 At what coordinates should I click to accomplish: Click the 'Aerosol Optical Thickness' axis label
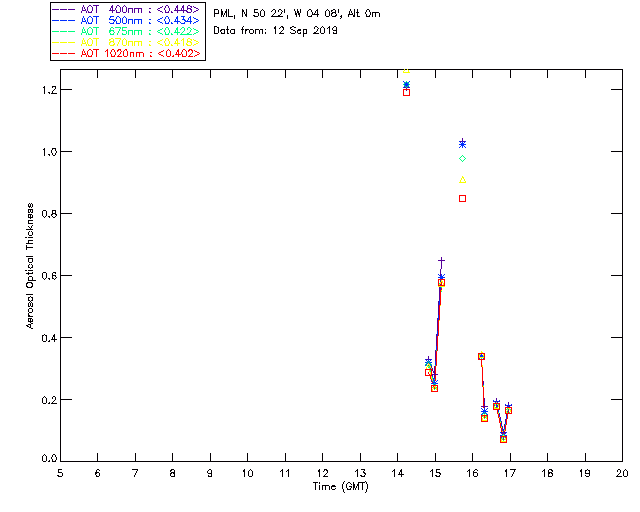30,266
